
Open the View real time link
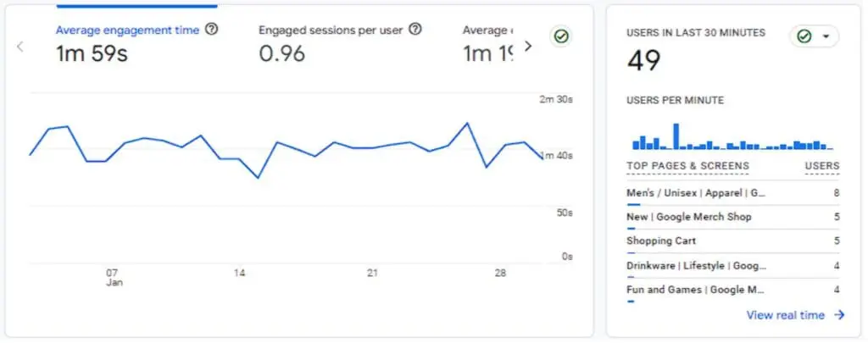(x=785, y=315)
